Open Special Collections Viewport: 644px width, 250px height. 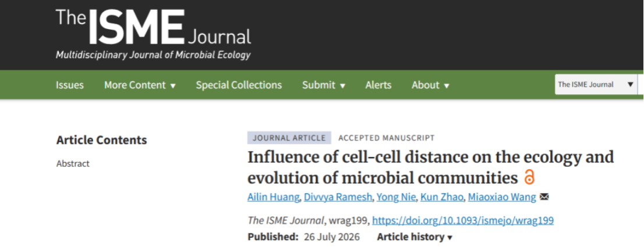coord(239,85)
